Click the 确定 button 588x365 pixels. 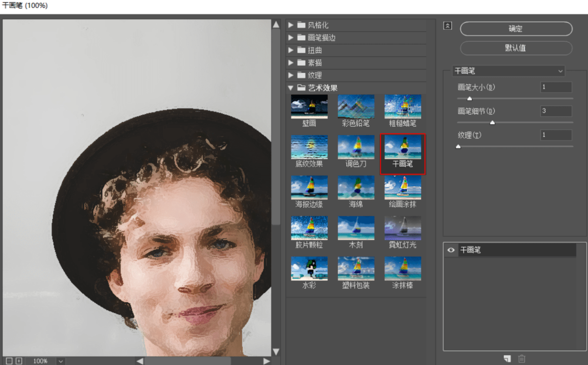pyautogui.click(x=516, y=29)
